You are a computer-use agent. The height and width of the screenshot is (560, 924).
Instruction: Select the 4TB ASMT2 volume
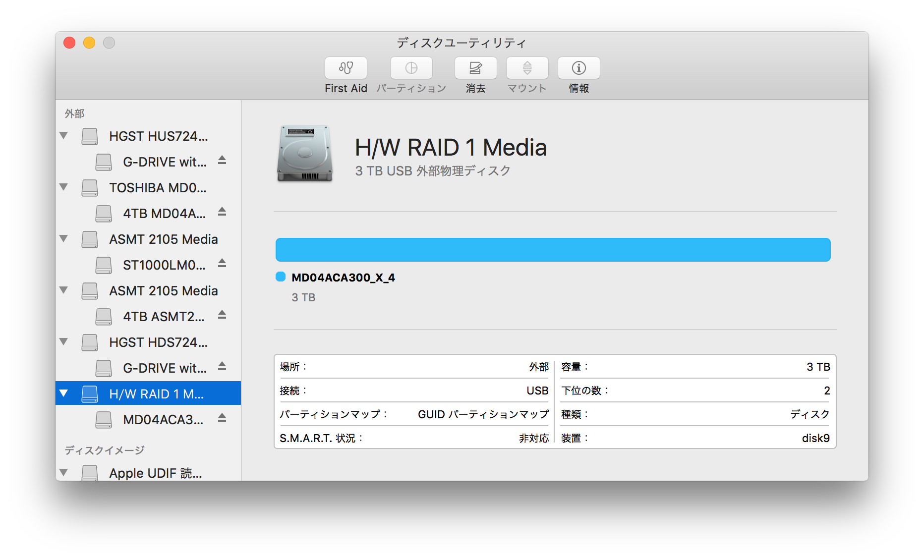[148, 317]
